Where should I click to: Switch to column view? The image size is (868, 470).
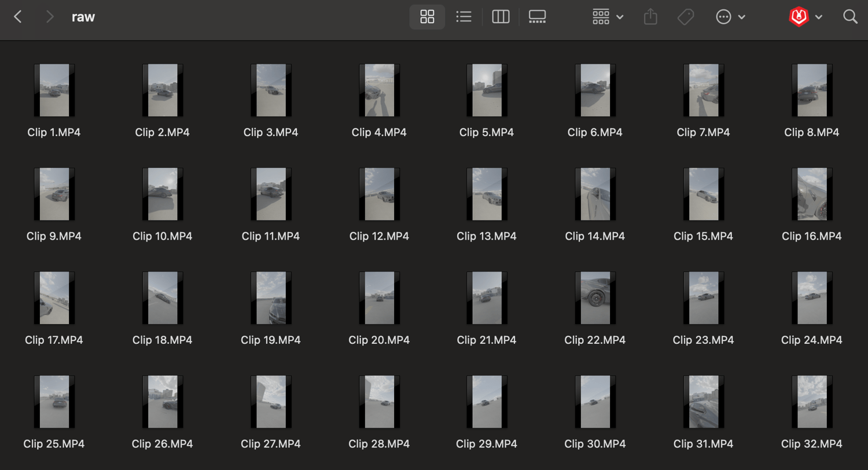coord(501,17)
